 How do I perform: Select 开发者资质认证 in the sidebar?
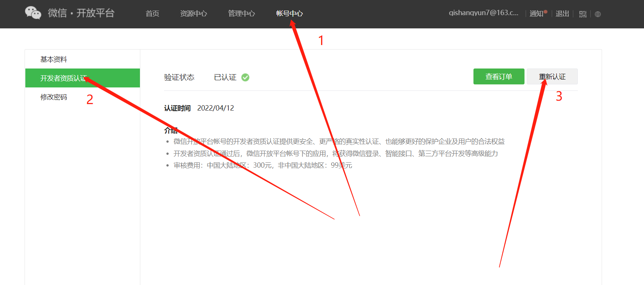click(x=82, y=78)
